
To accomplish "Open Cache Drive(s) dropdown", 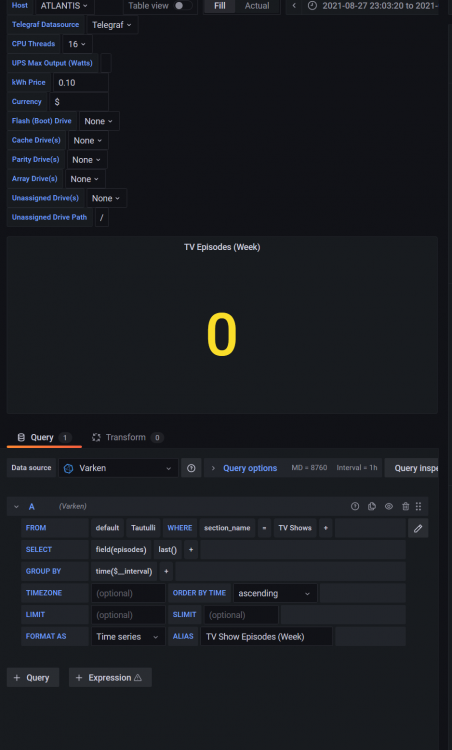I will click(88, 141).
